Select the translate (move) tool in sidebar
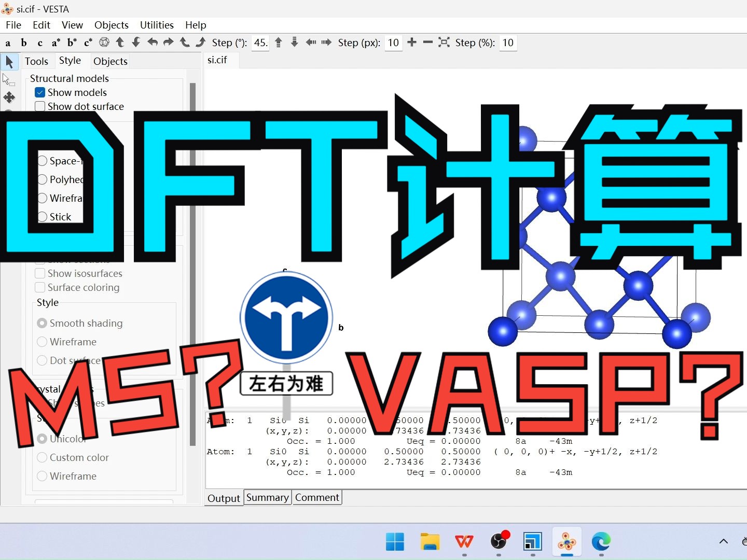 tap(9, 97)
